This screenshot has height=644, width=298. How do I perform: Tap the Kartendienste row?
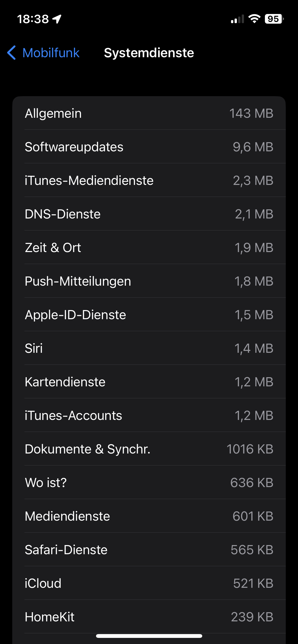tap(149, 382)
